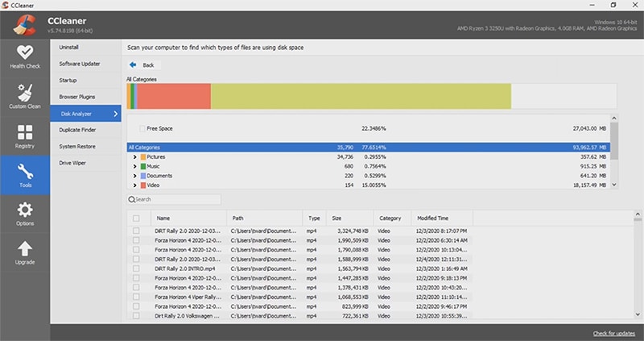Check the Forza Horizon 4 1,990,509 KB file
The width and height of the screenshot is (644, 341).
click(136, 240)
